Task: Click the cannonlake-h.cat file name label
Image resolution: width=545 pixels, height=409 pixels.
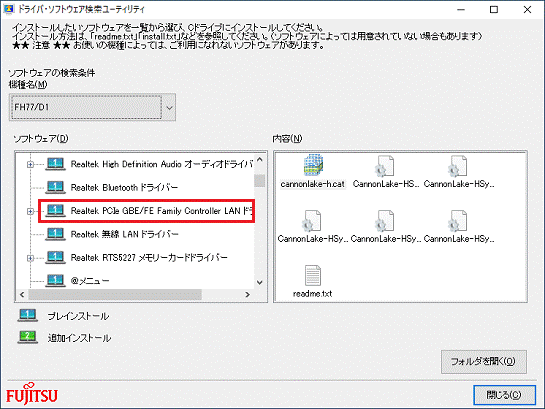Action: 312,184
